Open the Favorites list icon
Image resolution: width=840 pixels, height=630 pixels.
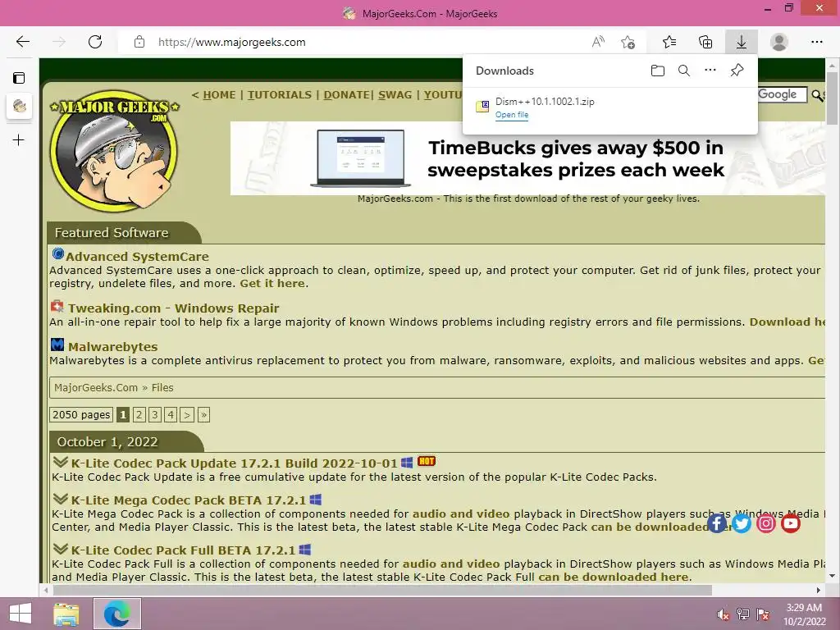click(x=669, y=42)
